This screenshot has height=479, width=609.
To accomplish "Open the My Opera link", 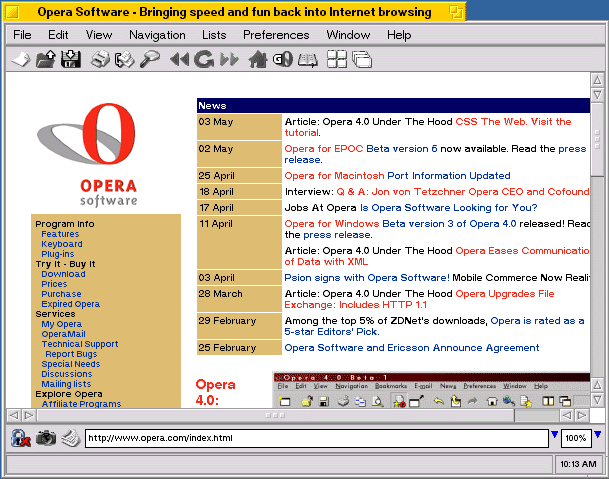I will point(61,324).
